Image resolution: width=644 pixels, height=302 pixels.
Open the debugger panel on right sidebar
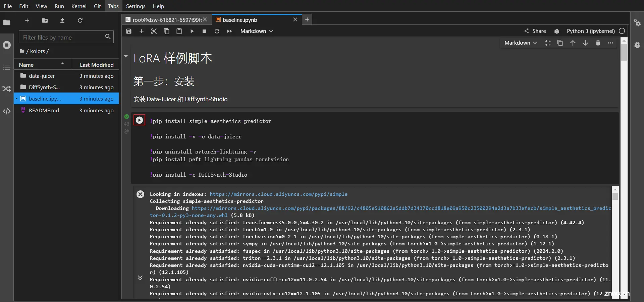[637, 45]
